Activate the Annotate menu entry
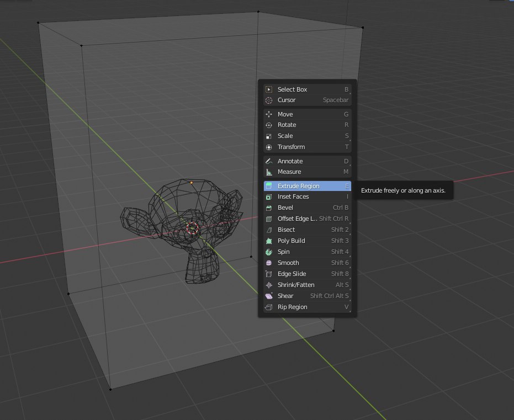This screenshot has width=514, height=420. 307,161
